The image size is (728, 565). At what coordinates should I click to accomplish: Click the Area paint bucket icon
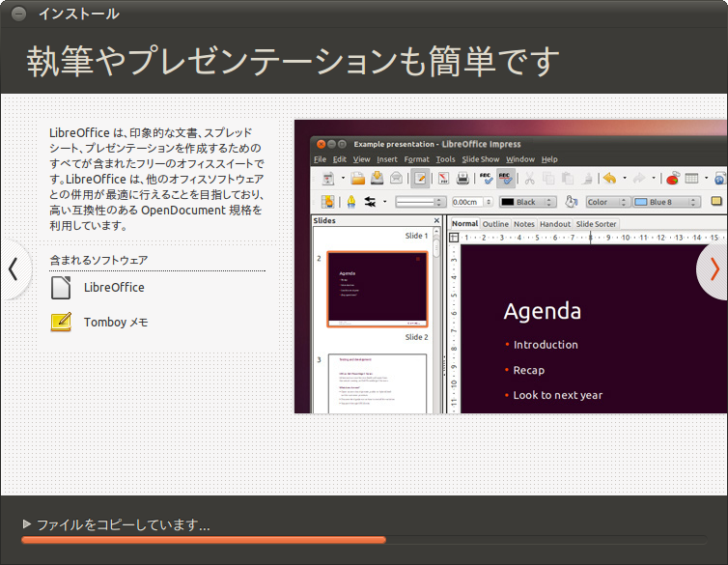pyautogui.click(x=571, y=202)
